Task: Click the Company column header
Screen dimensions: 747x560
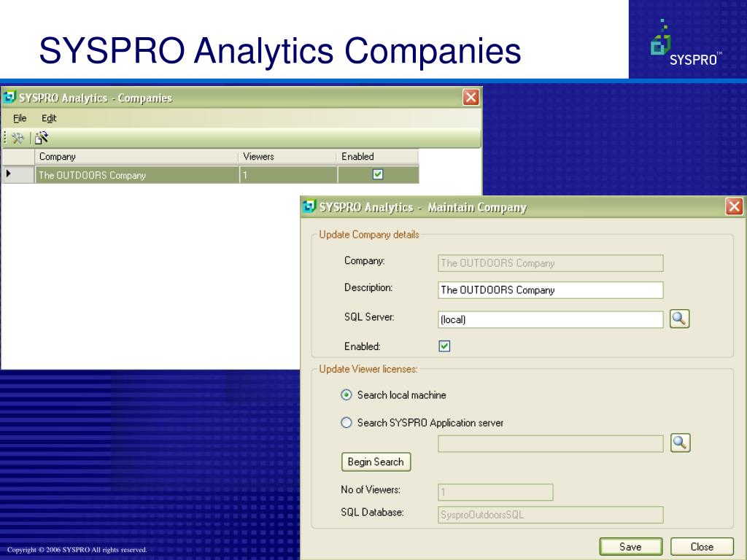Action: tap(136, 157)
